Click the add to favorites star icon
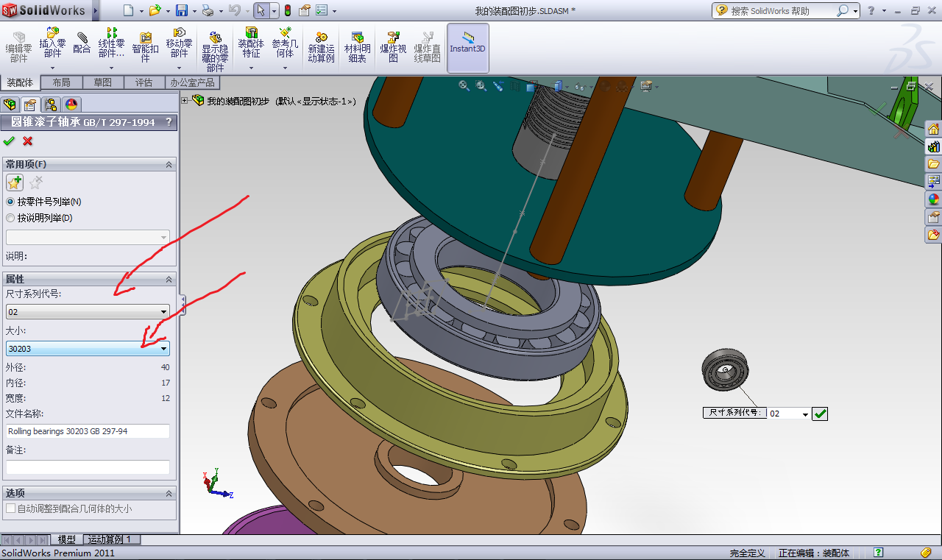942x560 pixels. 14,182
